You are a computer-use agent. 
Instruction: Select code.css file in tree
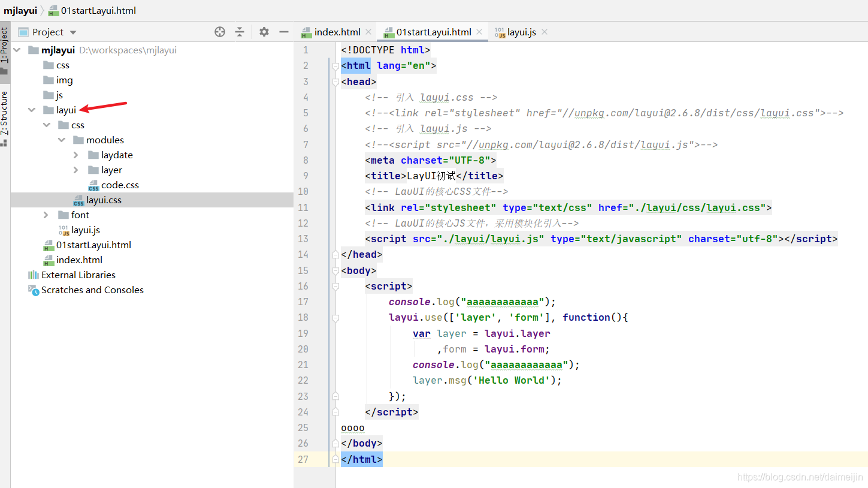coord(120,185)
